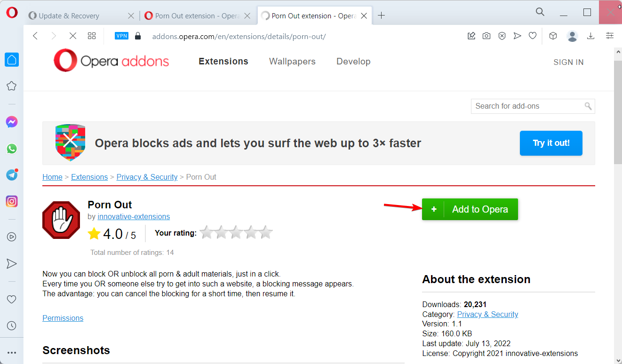Open Telegram in the sidebar
This screenshot has width=622, height=364.
[12, 175]
